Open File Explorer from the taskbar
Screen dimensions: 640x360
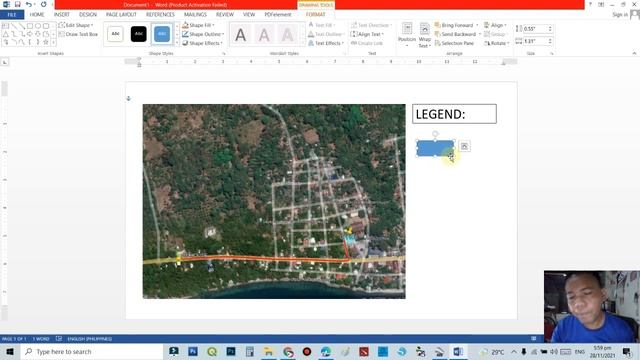(268, 351)
